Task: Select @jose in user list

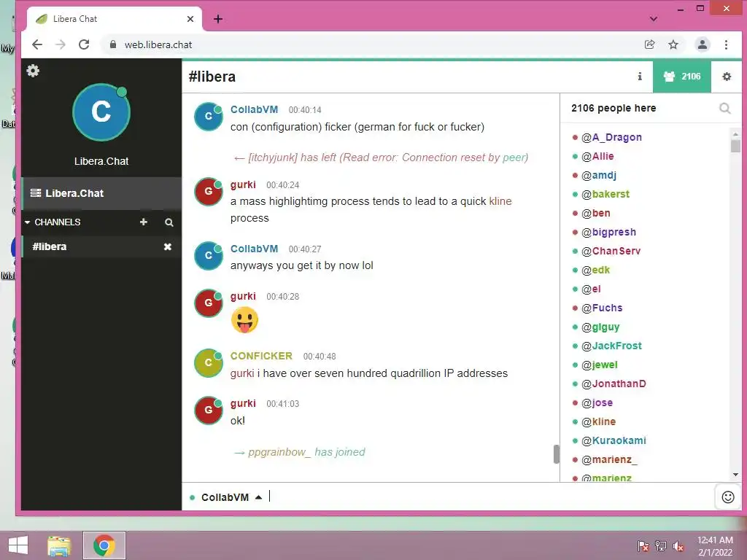Action: [x=597, y=402]
